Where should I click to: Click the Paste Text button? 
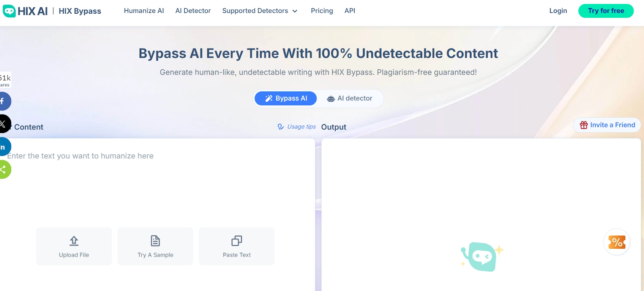(x=237, y=246)
